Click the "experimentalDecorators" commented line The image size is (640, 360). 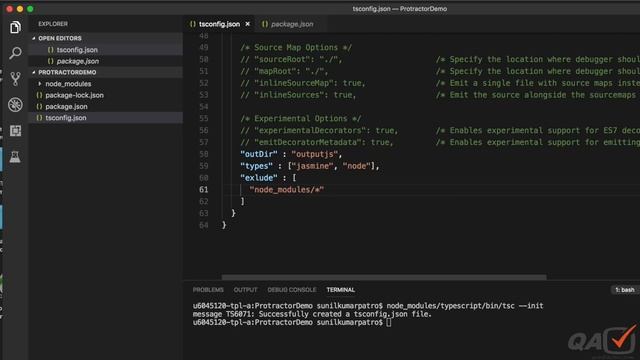pyautogui.click(x=319, y=131)
